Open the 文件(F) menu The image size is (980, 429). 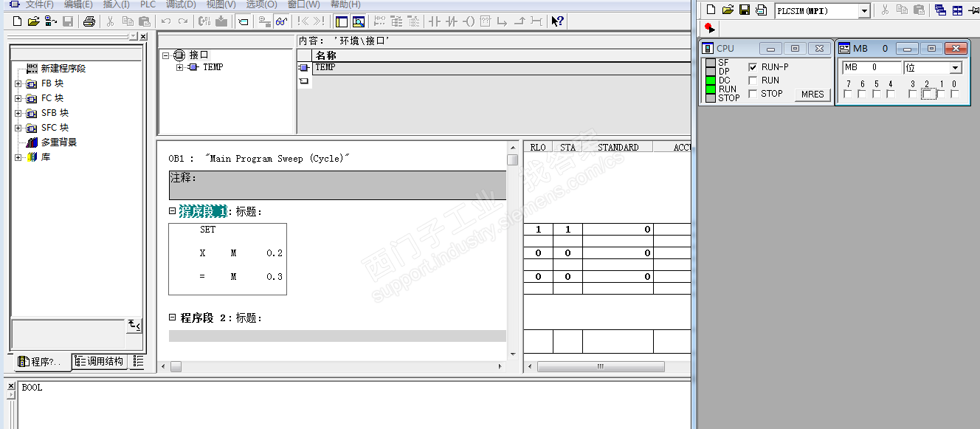pyautogui.click(x=39, y=4)
